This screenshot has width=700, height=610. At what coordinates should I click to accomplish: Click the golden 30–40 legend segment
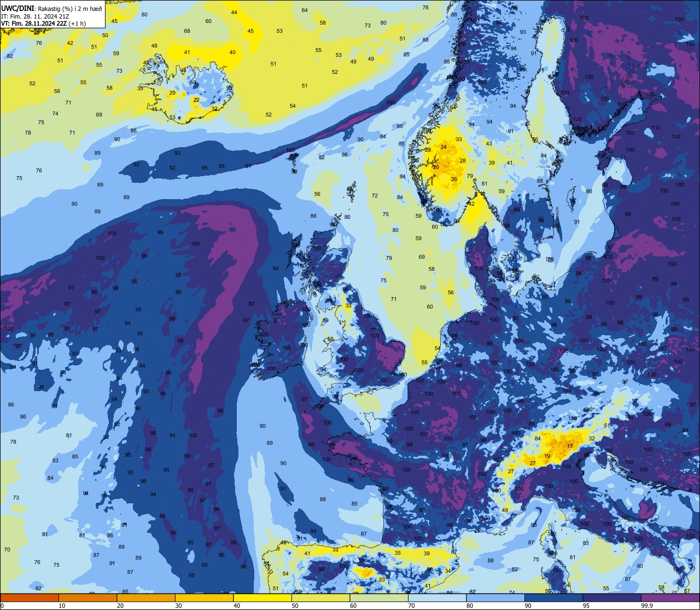204,598
